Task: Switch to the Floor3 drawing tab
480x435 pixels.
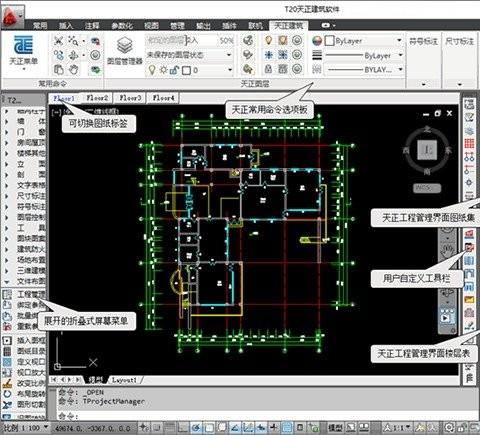Action: coord(130,98)
